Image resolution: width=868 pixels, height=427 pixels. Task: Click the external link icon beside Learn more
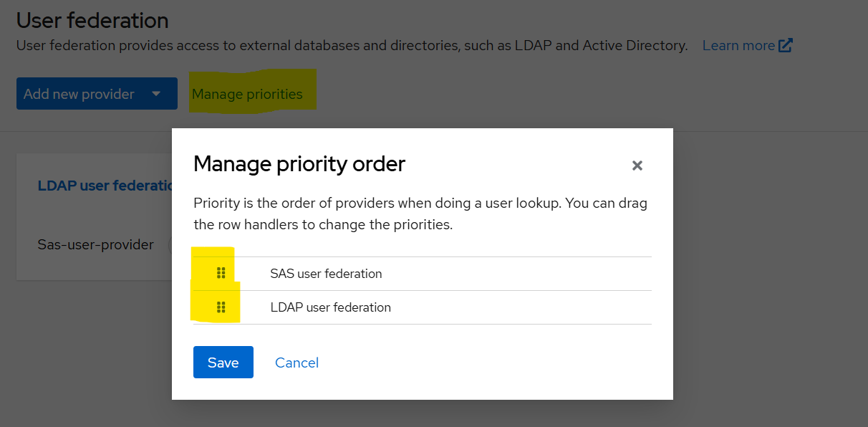point(786,45)
